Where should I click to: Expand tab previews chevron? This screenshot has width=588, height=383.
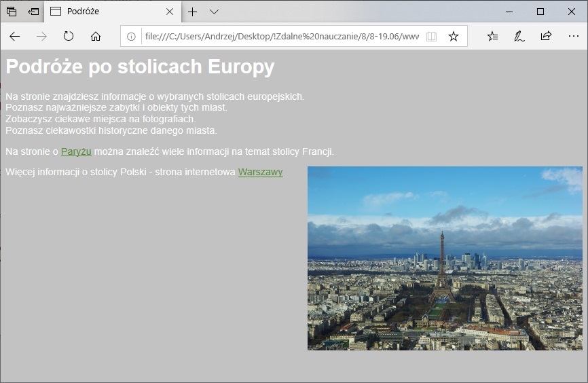[214, 12]
